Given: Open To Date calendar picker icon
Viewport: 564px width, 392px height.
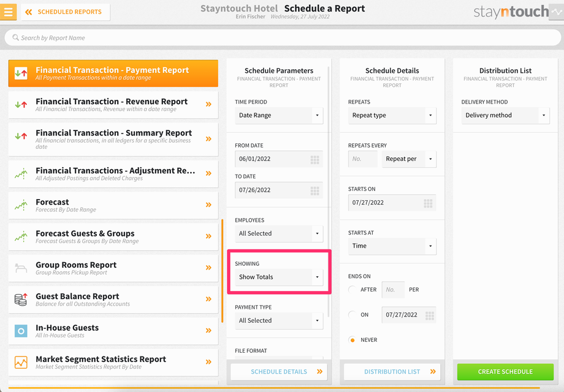Looking at the screenshot, I should coord(314,190).
